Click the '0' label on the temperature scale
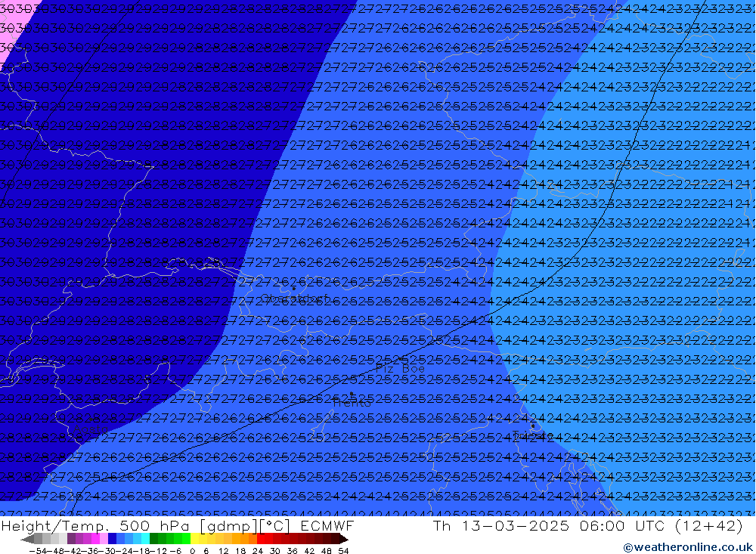This screenshot has height=554, width=756. point(192,551)
